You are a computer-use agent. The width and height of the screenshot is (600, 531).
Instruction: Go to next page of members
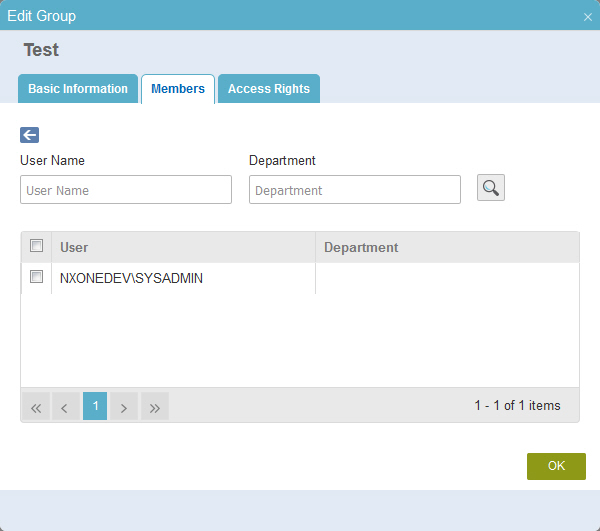pos(124,406)
